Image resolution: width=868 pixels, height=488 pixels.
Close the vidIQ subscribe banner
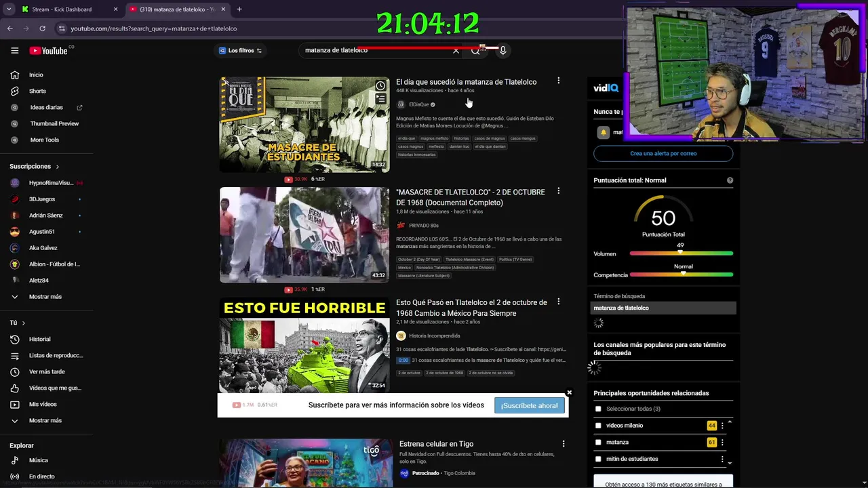[x=569, y=392]
